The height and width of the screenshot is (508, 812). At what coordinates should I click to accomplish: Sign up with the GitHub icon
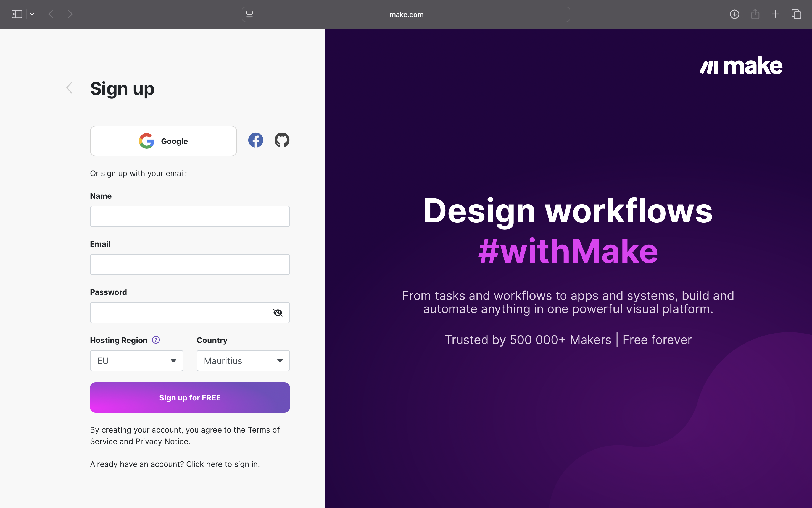(x=282, y=140)
